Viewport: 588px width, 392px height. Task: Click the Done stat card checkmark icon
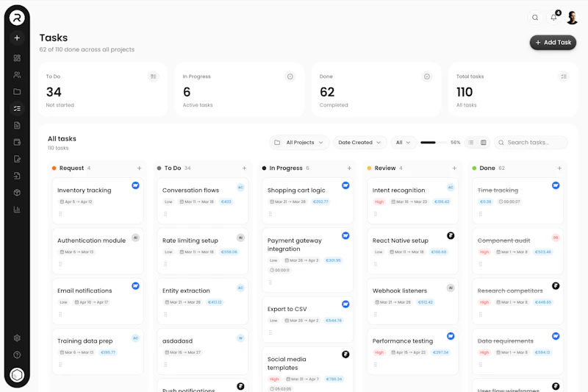427,76
